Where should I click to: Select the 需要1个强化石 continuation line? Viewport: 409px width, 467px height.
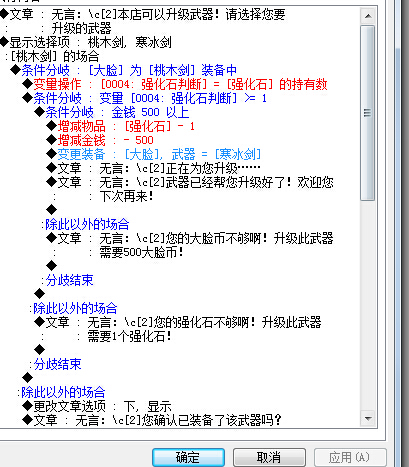tap(105, 336)
